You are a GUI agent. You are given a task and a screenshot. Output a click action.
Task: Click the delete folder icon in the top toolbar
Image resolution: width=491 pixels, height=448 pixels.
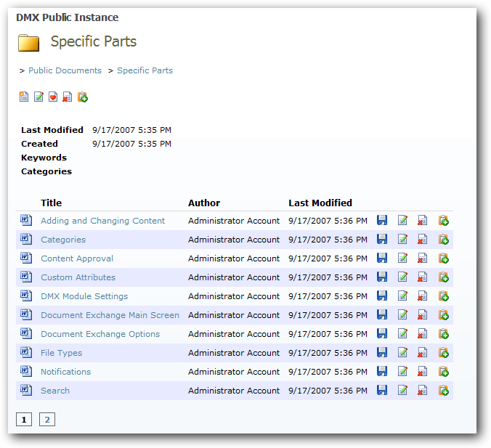[68, 97]
